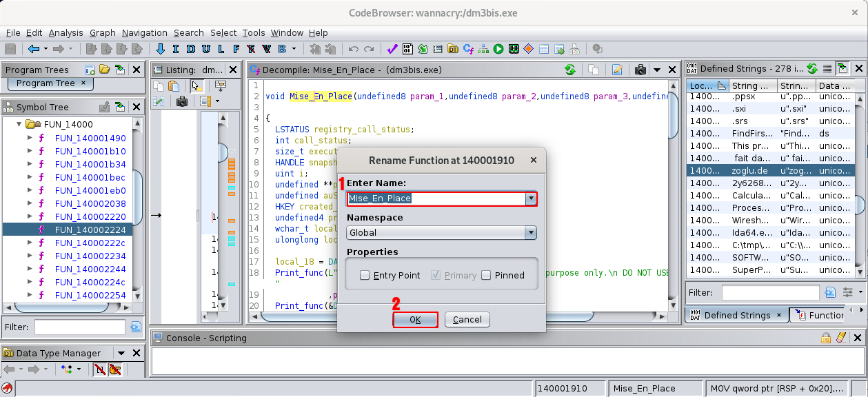Click the undo arrow in the toolbar
Image resolution: width=868 pixels, height=397 pixels.
click(x=354, y=49)
